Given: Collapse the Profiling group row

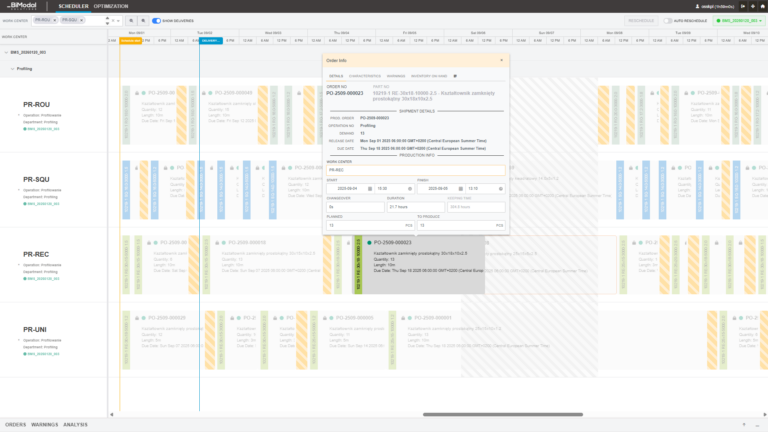Looking at the screenshot, I should 13,69.
